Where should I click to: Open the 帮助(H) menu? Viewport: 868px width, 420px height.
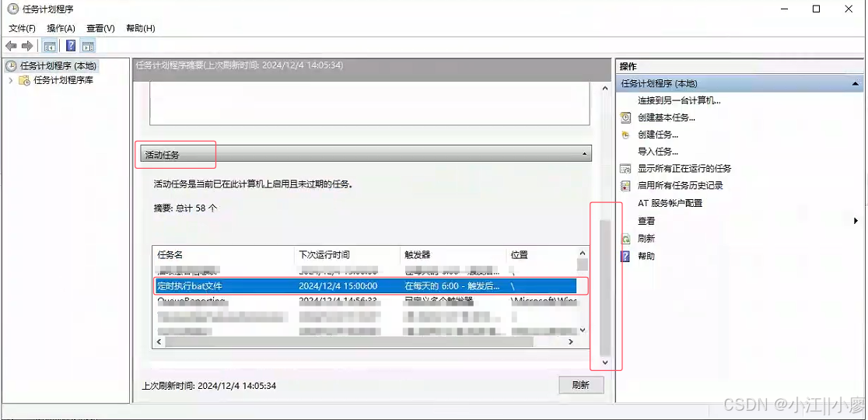(x=141, y=28)
